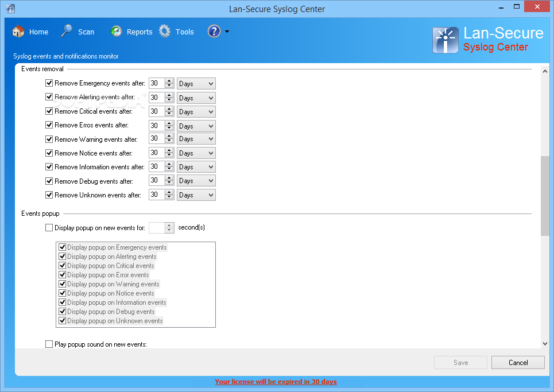Open Days dropdown for Alerting events
Image resolution: width=554 pixels, height=392 pixels.
[x=196, y=98]
